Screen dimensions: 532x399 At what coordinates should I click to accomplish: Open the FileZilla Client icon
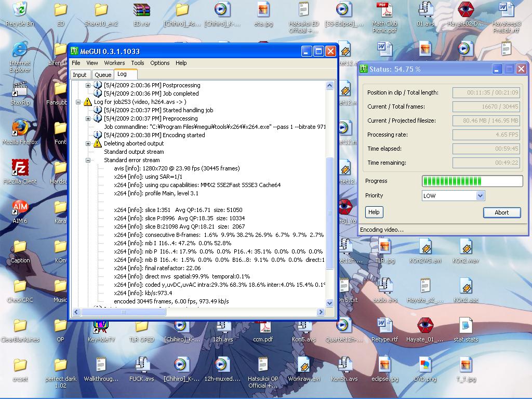pyautogui.click(x=20, y=169)
